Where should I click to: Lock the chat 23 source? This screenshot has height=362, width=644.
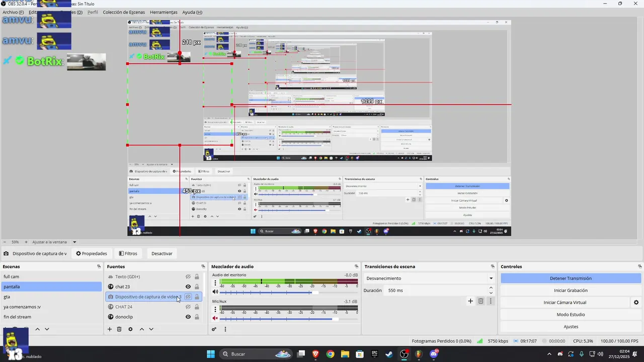(197, 287)
